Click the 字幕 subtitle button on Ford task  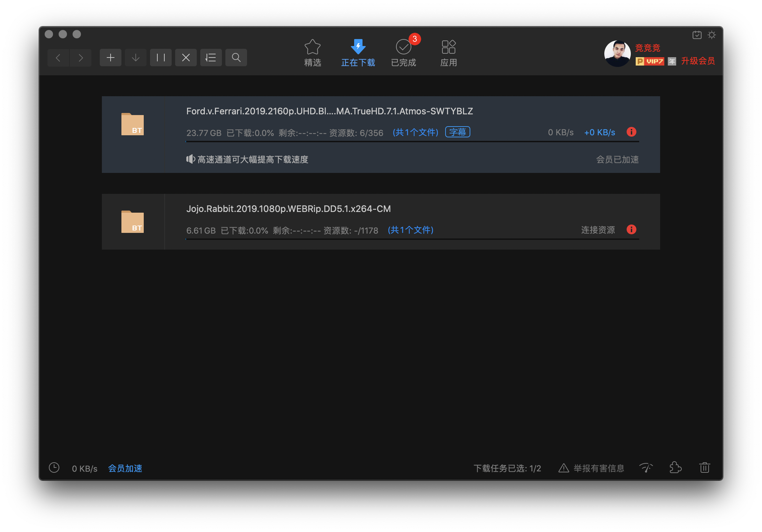[x=457, y=132]
